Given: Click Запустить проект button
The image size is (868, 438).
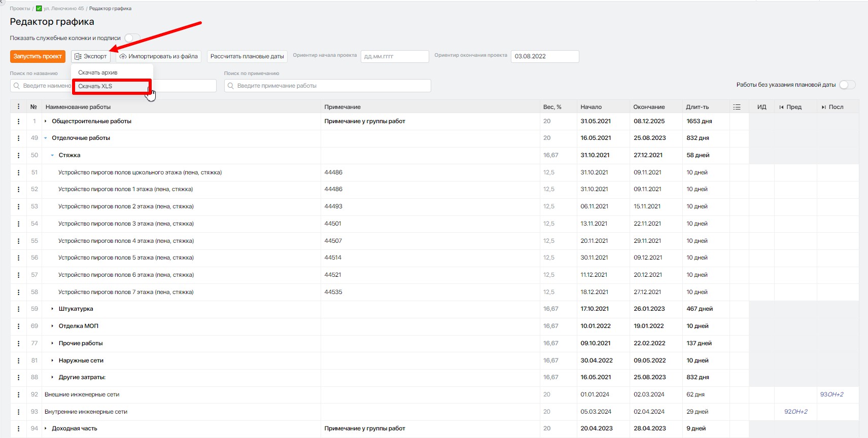Looking at the screenshot, I should [x=38, y=56].
